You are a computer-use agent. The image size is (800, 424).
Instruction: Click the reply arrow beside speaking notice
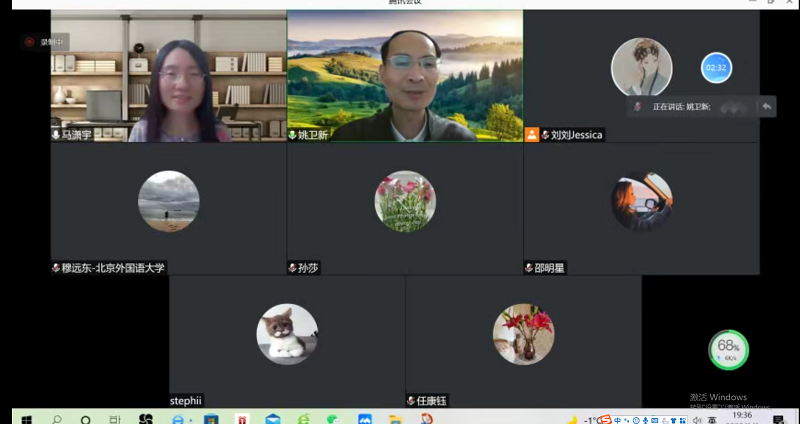tap(767, 106)
